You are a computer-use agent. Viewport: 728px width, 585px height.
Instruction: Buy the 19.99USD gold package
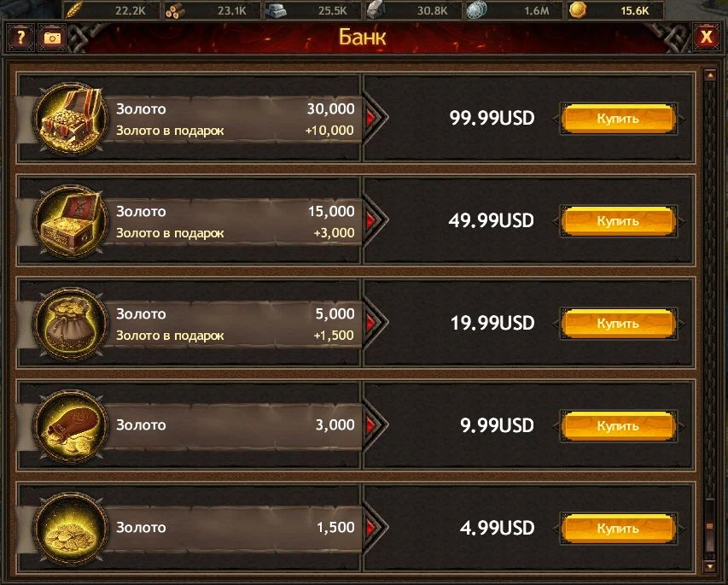[618, 324]
